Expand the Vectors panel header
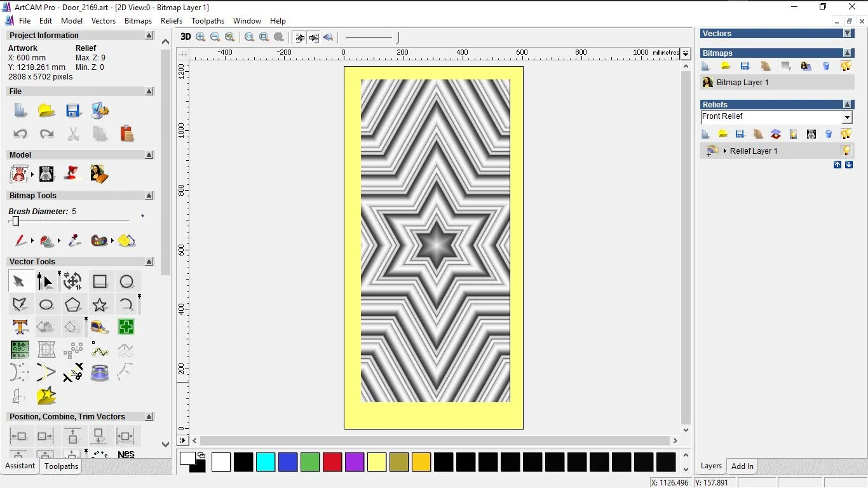 pyautogui.click(x=847, y=34)
